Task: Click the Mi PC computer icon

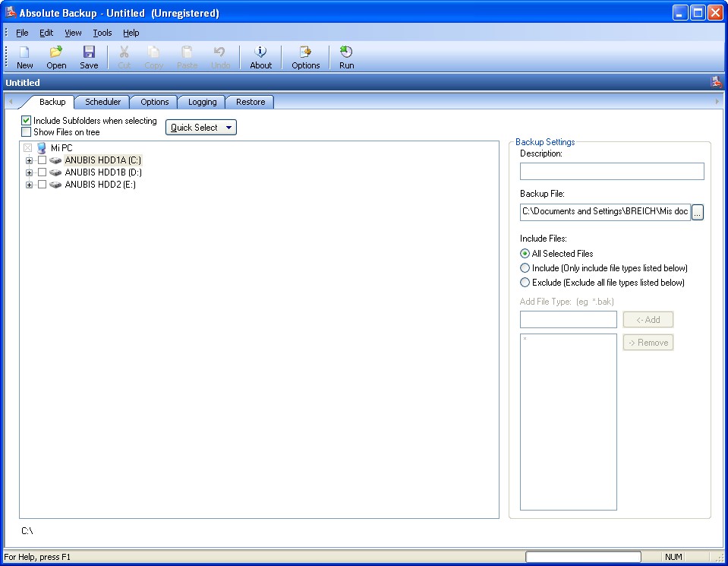Action: tap(41, 148)
